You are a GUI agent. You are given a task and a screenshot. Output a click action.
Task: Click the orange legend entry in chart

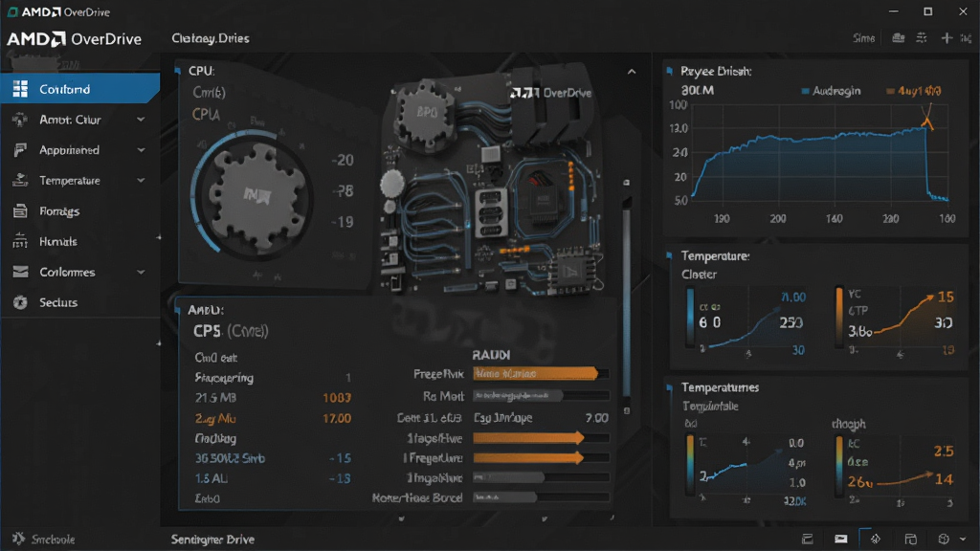914,91
